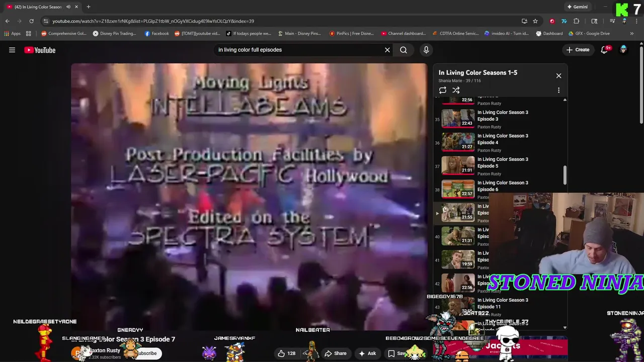This screenshot has height=362, width=644.
Task: Open the Disney Pin Trading bookmark
Action: click(114, 34)
